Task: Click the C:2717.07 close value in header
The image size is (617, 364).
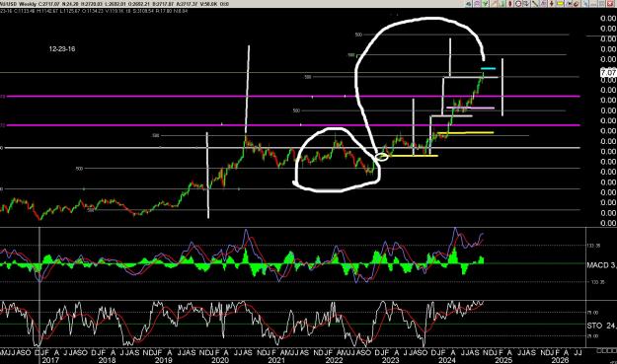Action: tap(48, 4)
